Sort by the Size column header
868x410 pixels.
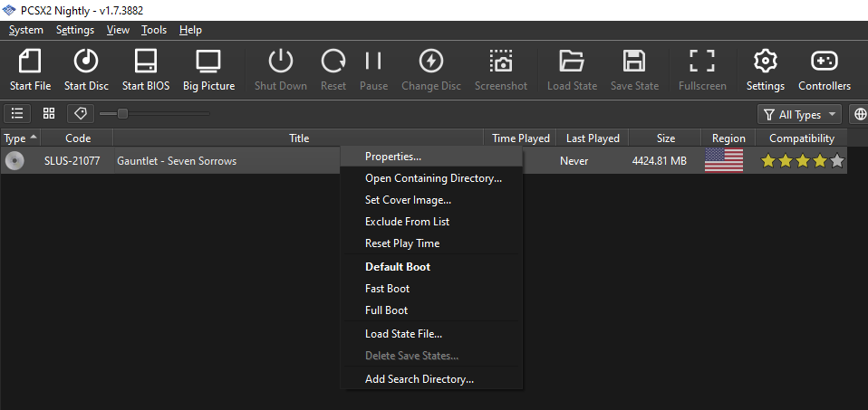click(x=665, y=138)
